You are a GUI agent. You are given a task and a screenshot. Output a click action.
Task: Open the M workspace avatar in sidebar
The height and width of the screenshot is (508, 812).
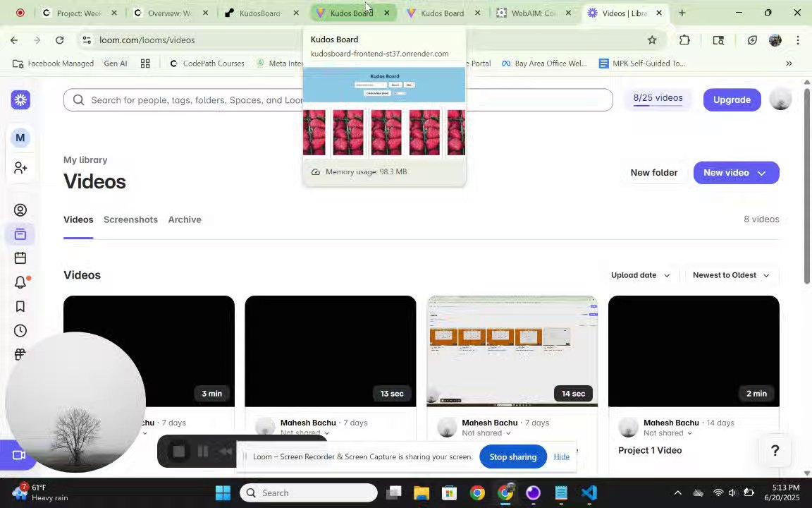pyautogui.click(x=20, y=138)
